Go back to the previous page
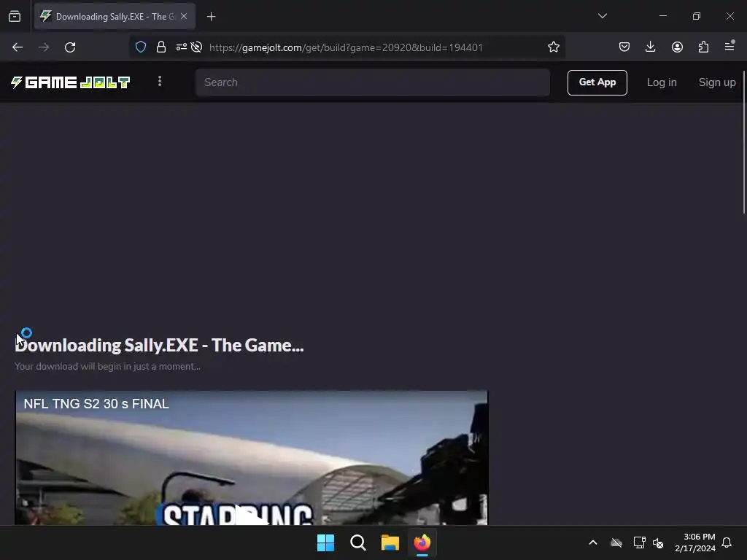This screenshot has height=560, width=747. 18,47
